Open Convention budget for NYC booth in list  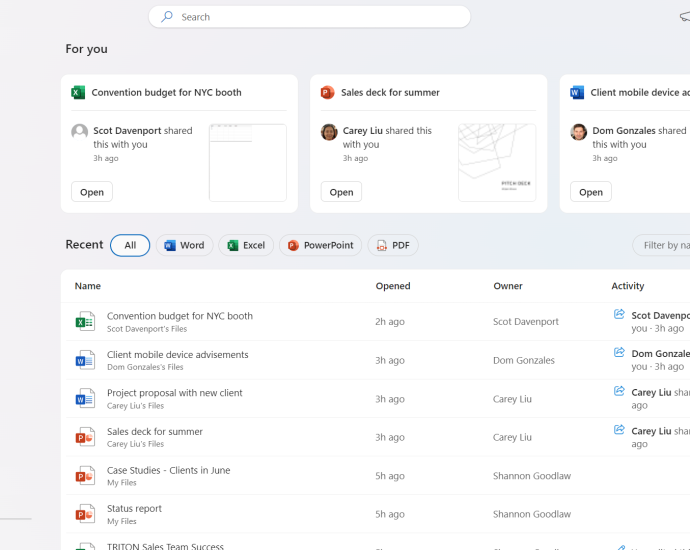(180, 316)
